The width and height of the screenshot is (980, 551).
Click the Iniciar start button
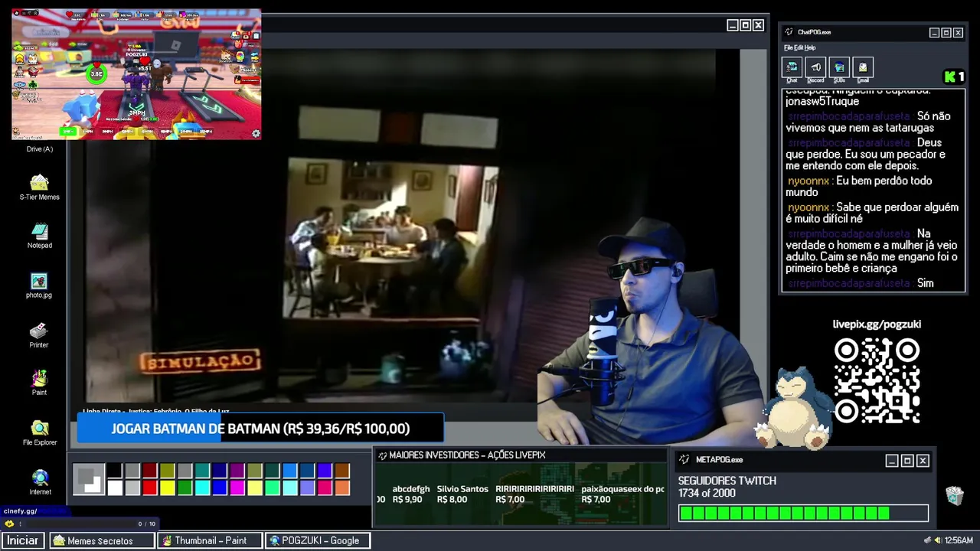click(x=23, y=540)
